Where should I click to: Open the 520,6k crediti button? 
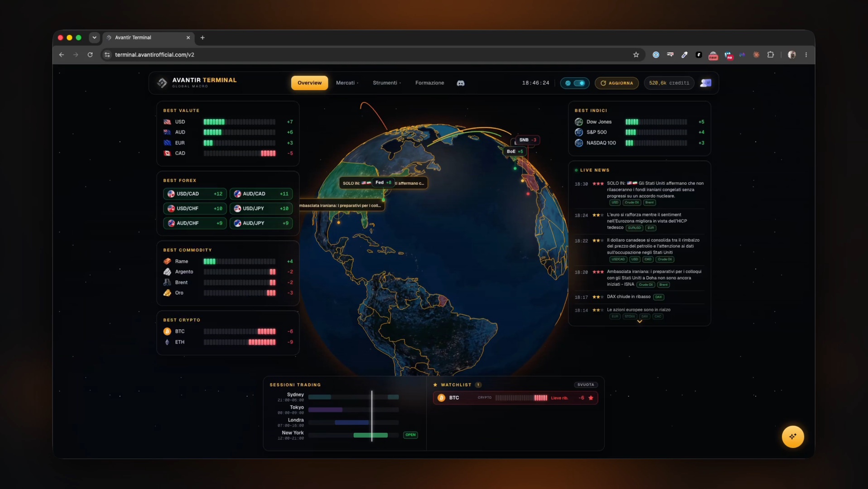[669, 83]
